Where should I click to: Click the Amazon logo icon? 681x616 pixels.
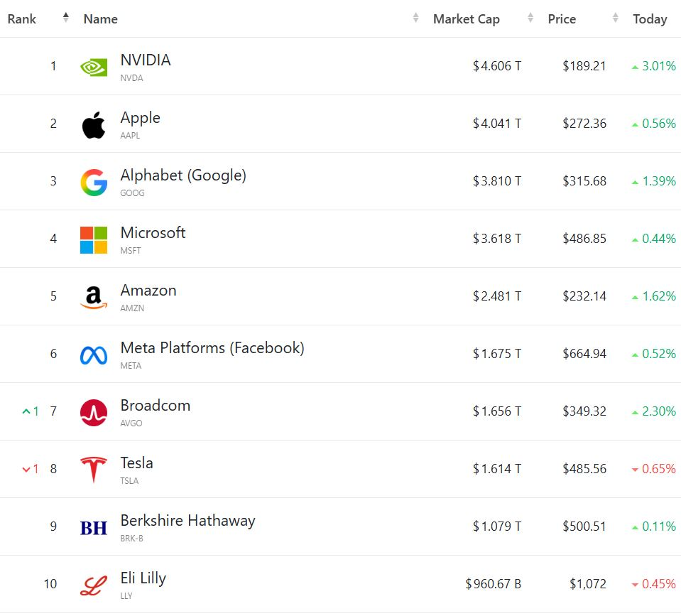[x=94, y=297]
